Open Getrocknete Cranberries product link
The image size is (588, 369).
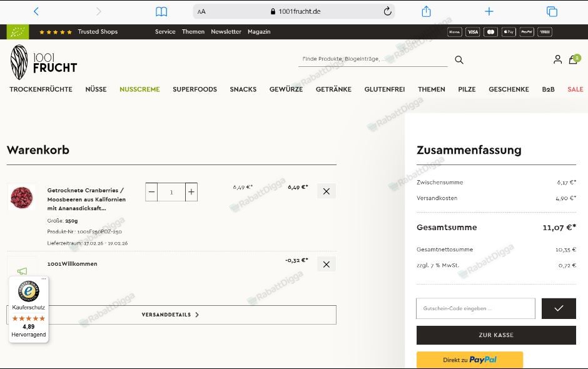[86, 199]
